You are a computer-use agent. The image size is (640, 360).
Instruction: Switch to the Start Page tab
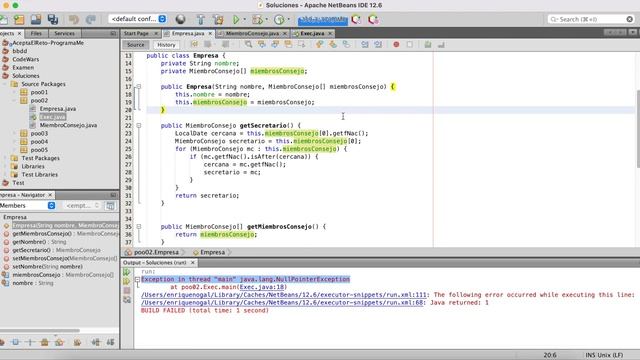141,33
